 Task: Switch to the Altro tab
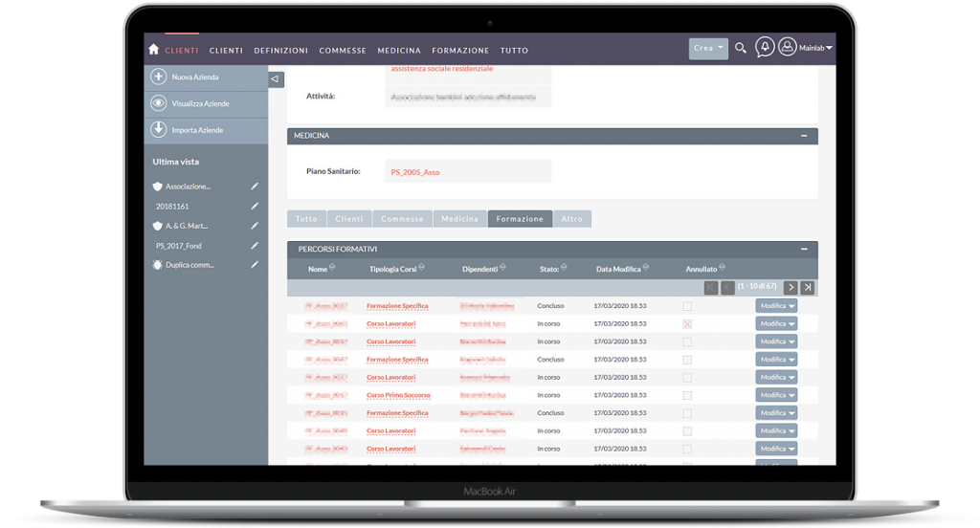(571, 219)
